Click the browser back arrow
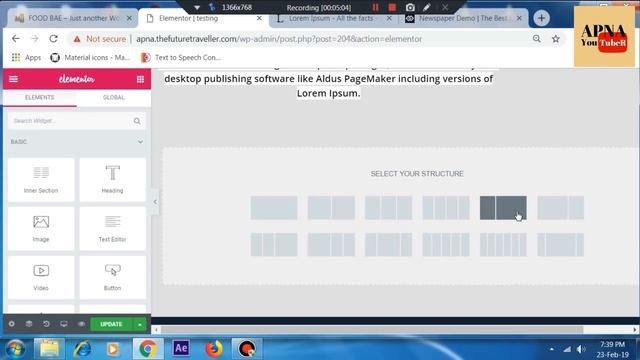This screenshot has height=360, width=640. coord(16,39)
